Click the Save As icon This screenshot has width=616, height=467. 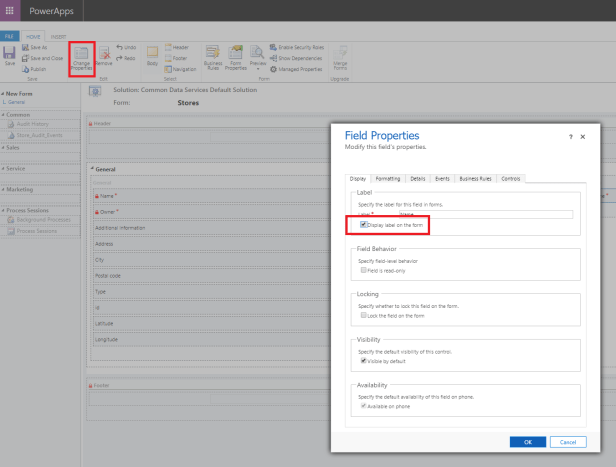26,48
